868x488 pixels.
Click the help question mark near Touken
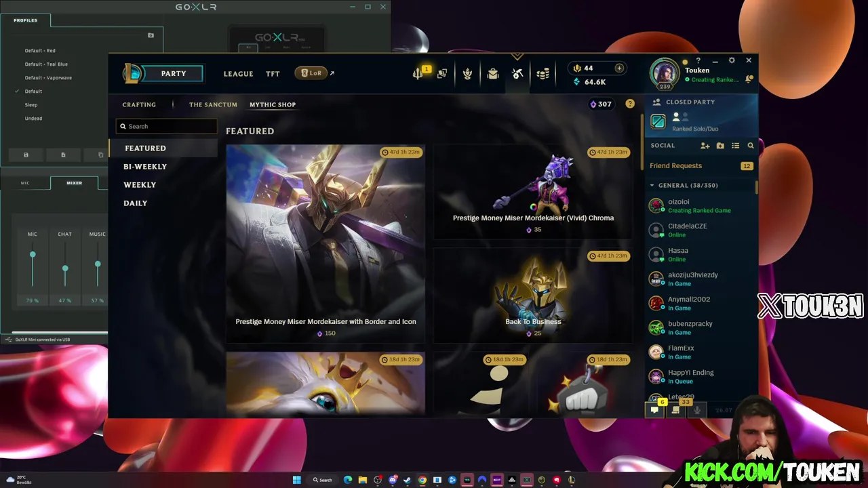(x=698, y=60)
